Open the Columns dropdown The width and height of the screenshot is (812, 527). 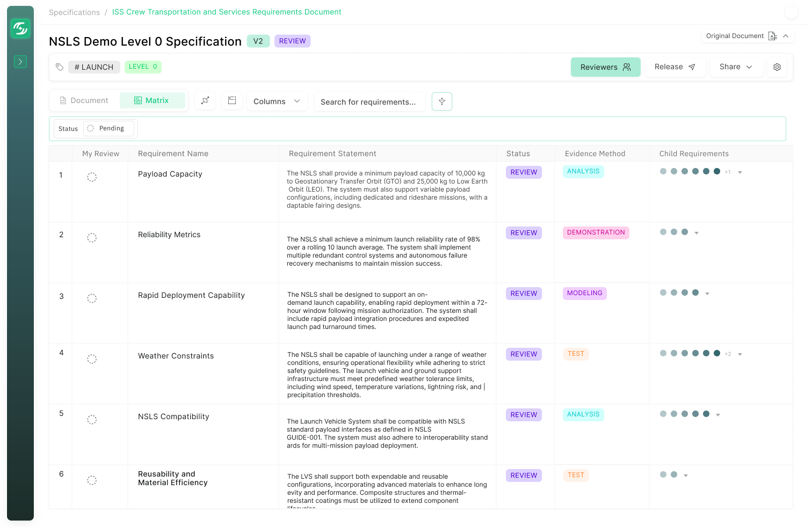coord(277,101)
